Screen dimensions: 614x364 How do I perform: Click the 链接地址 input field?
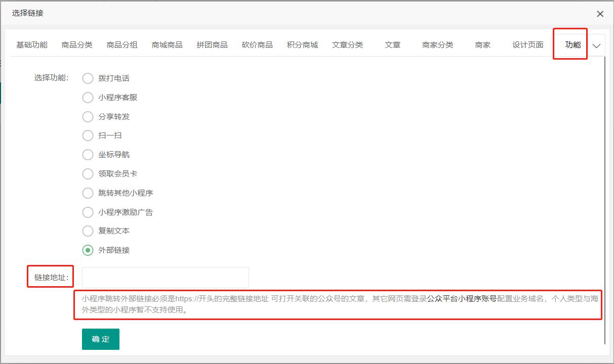tap(165, 278)
